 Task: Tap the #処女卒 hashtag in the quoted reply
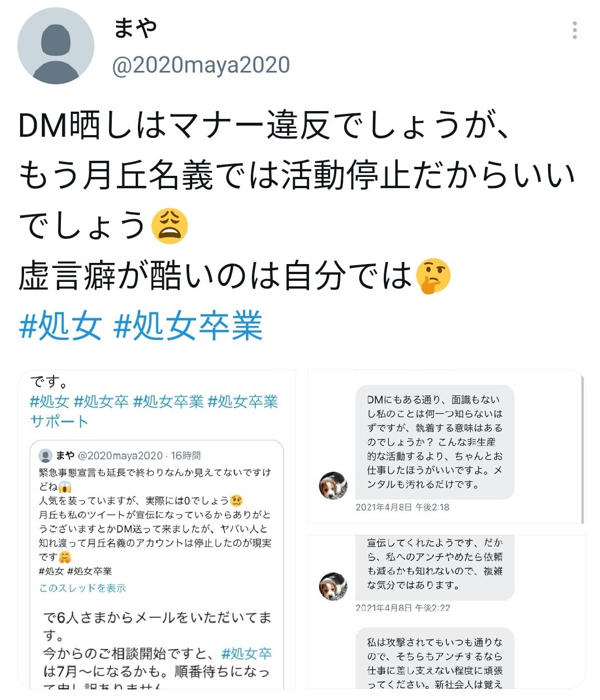pos(246,654)
